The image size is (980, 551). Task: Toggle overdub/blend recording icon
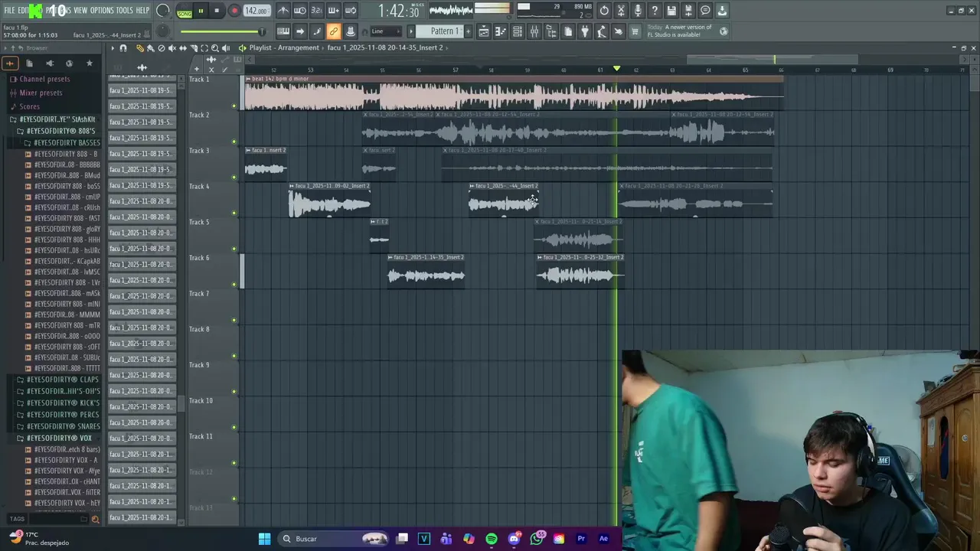pos(334,11)
